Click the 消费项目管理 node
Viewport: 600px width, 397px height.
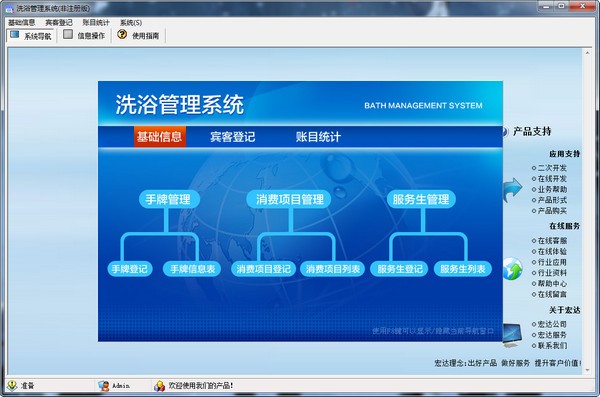click(289, 199)
